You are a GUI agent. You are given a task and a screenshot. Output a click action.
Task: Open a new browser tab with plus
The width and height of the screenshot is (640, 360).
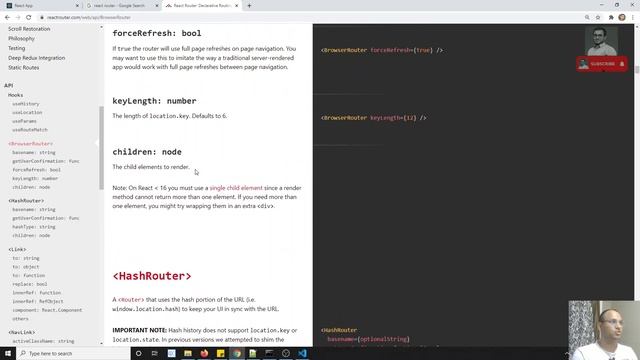(249, 6)
